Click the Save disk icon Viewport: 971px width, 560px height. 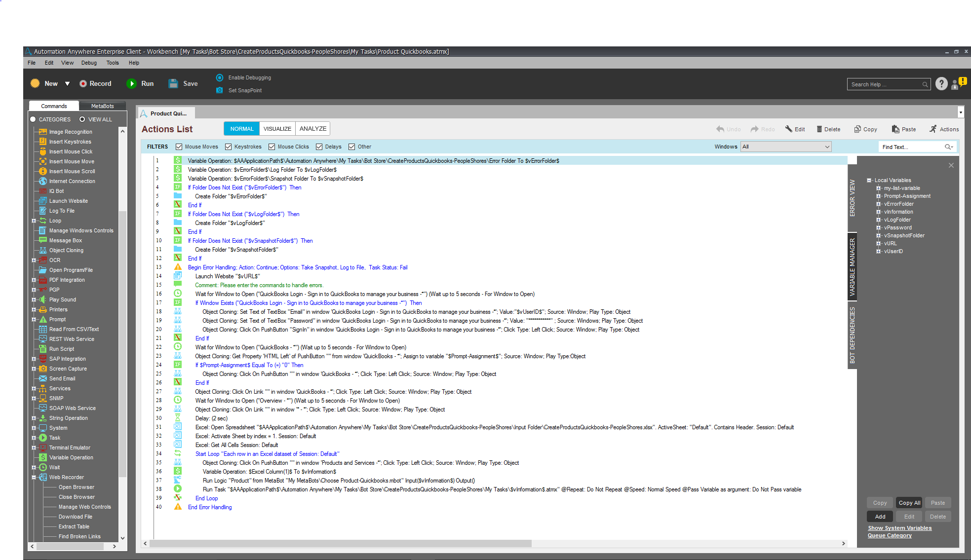(x=173, y=84)
